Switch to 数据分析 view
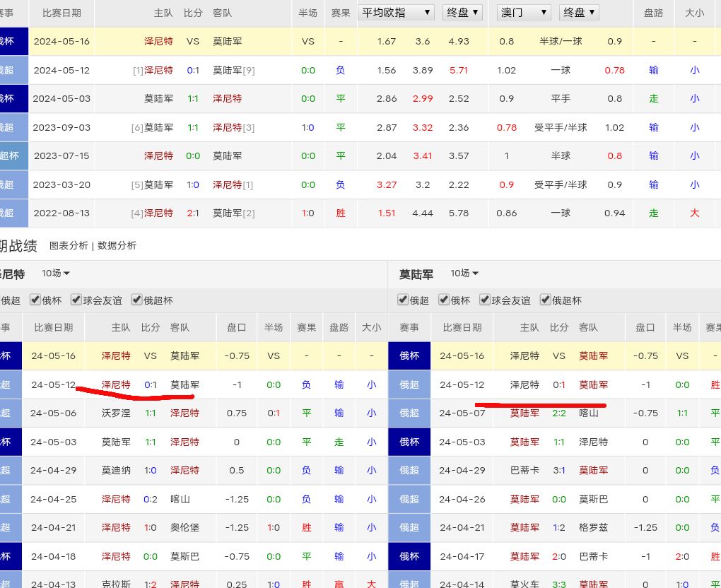 click(x=117, y=245)
